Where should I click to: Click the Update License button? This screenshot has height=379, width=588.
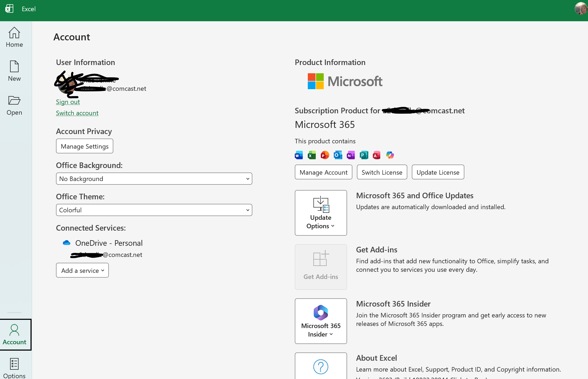pos(438,172)
